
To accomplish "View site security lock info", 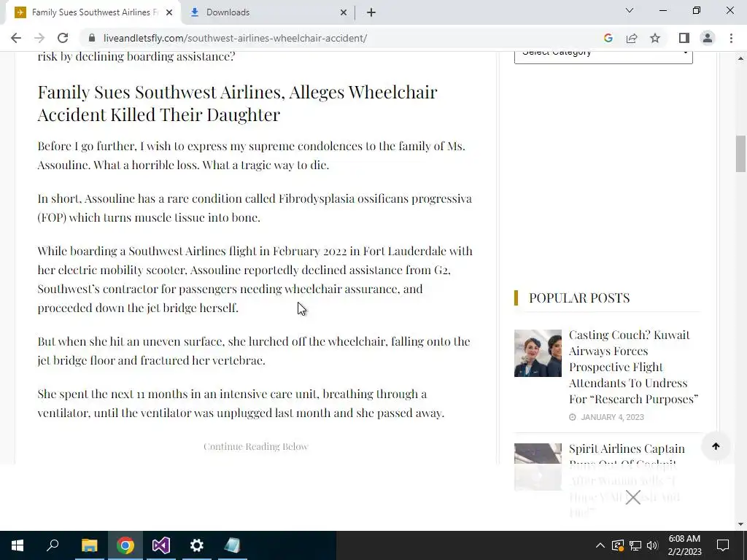I will pyautogui.click(x=92, y=38).
